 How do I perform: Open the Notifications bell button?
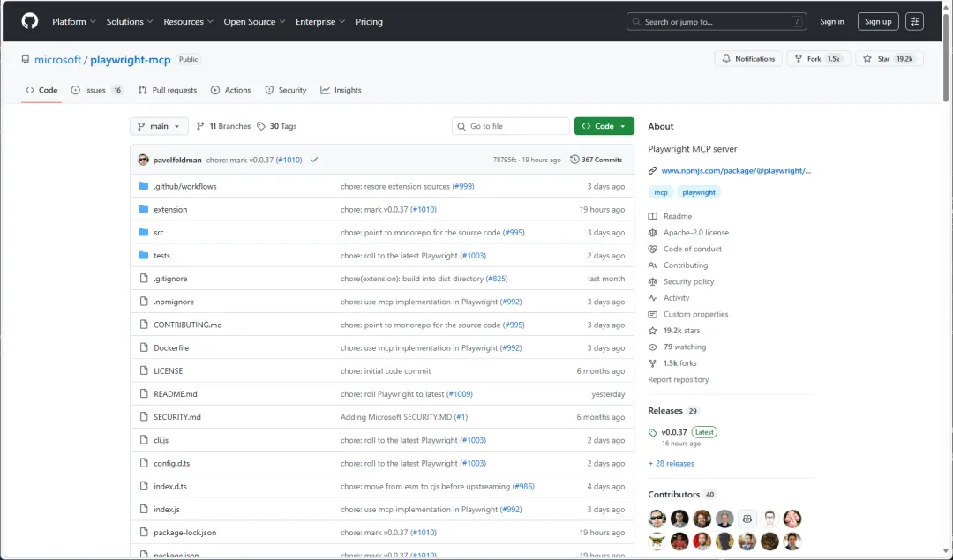point(747,59)
